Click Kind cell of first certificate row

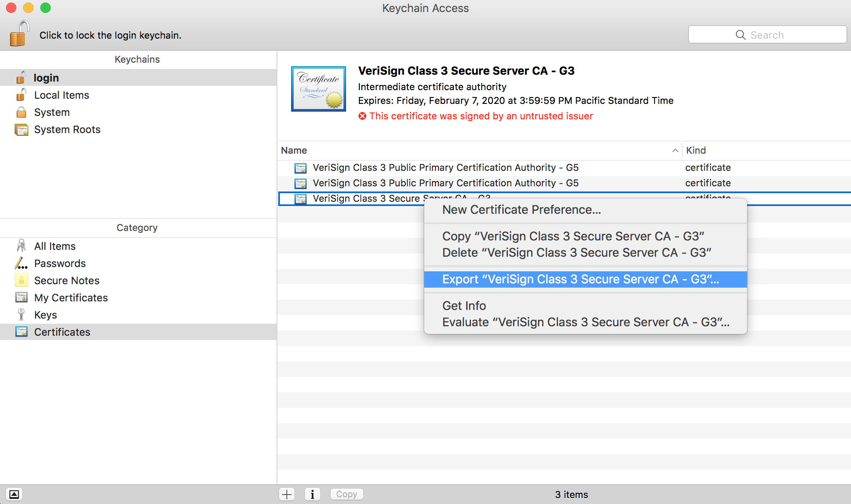pyautogui.click(x=708, y=167)
